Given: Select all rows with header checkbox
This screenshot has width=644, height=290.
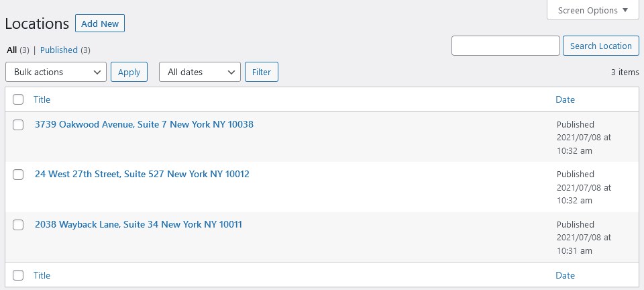Looking at the screenshot, I should tap(18, 99).
